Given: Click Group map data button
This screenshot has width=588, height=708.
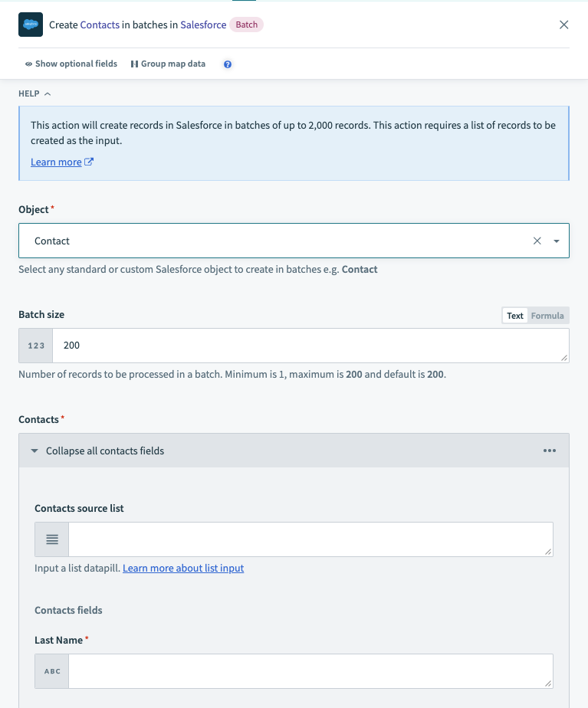Looking at the screenshot, I should 168,64.
